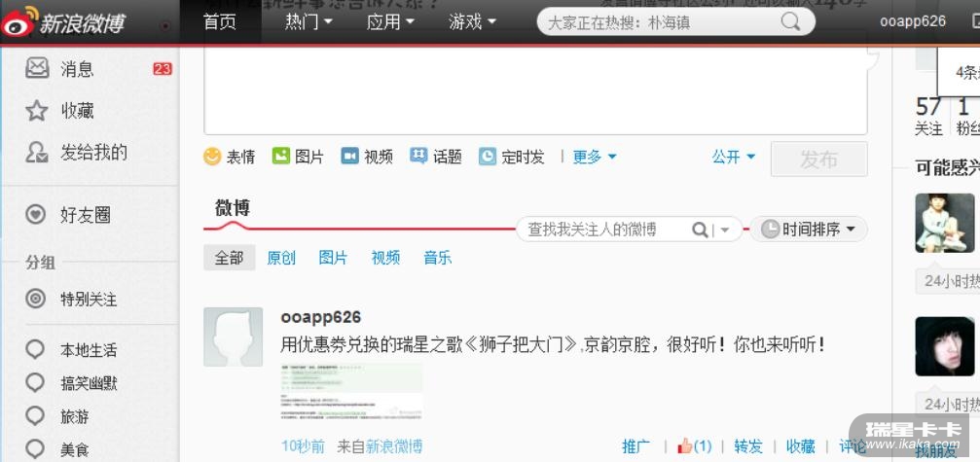The height and width of the screenshot is (462, 980).
Task: Like the post with thumbs-up icon
Action: pyautogui.click(x=686, y=445)
